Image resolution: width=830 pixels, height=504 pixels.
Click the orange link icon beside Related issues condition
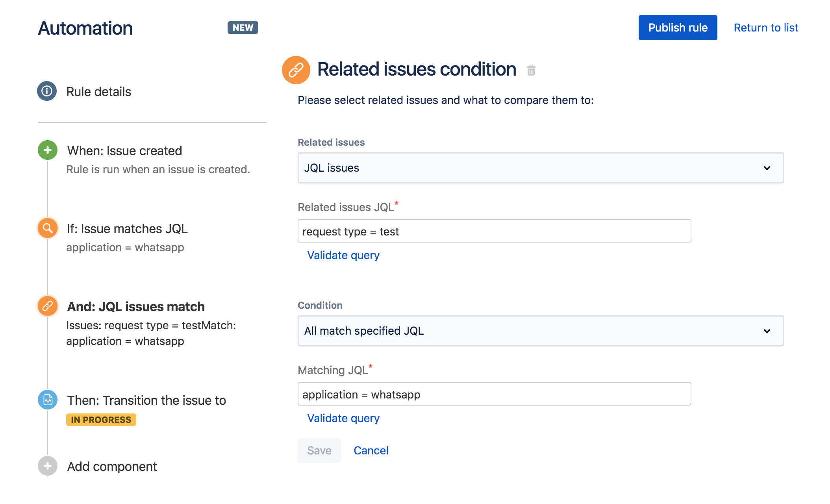(296, 70)
